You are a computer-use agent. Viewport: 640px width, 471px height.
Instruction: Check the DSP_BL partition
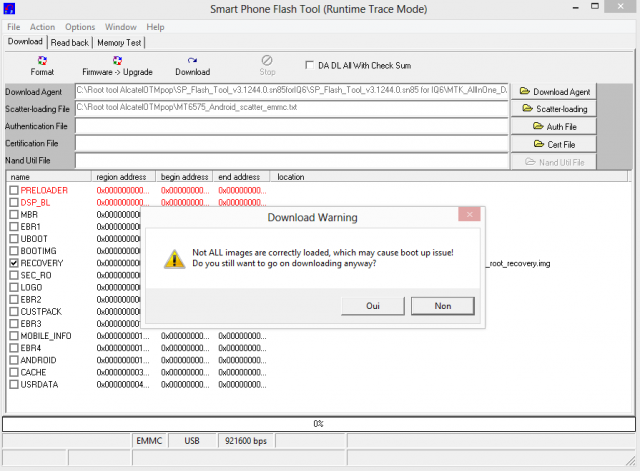point(14,202)
